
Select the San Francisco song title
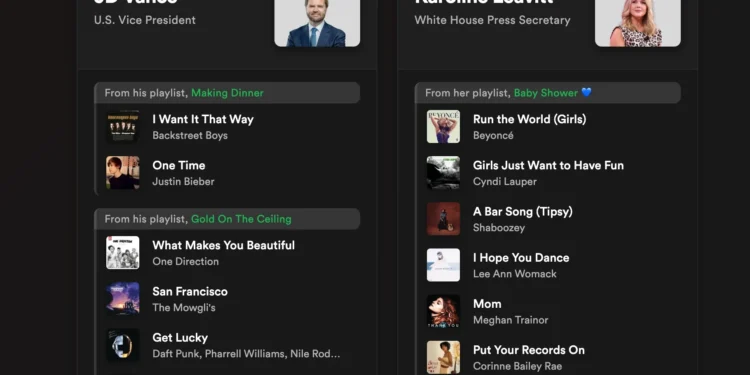click(x=190, y=291)
